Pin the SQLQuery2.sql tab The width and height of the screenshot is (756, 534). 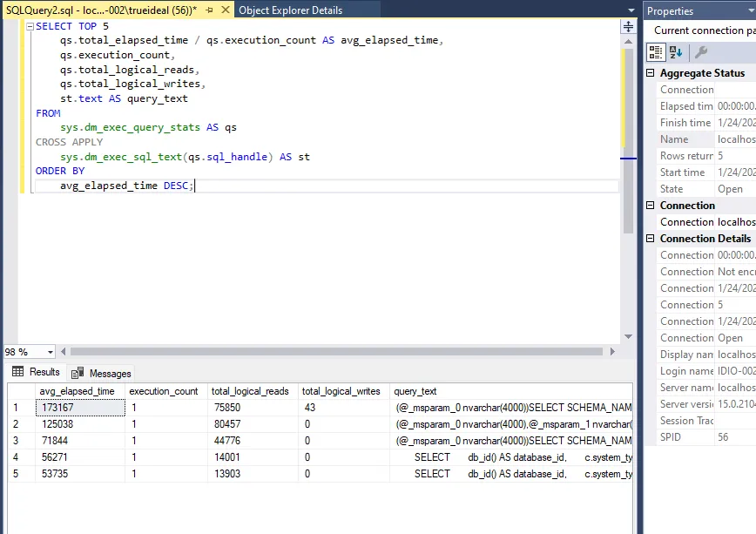coord(210,10)
